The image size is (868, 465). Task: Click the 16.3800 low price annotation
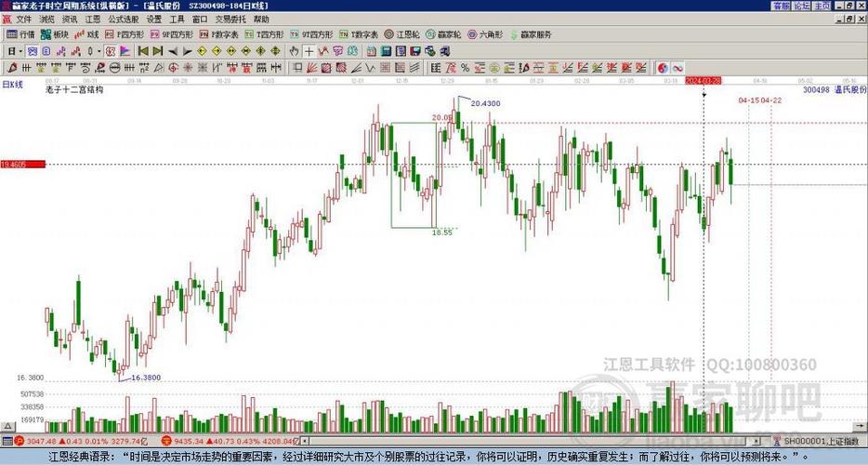pos(146,378)
